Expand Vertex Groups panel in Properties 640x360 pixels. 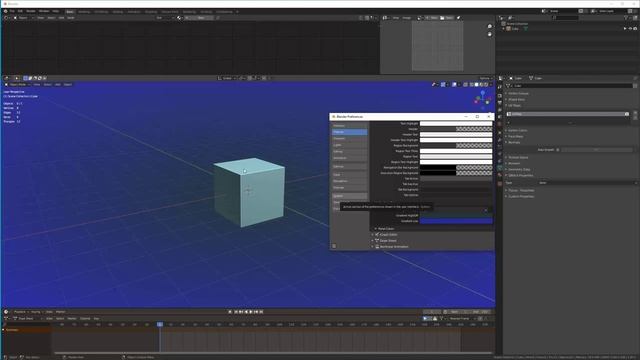(518, 93)
